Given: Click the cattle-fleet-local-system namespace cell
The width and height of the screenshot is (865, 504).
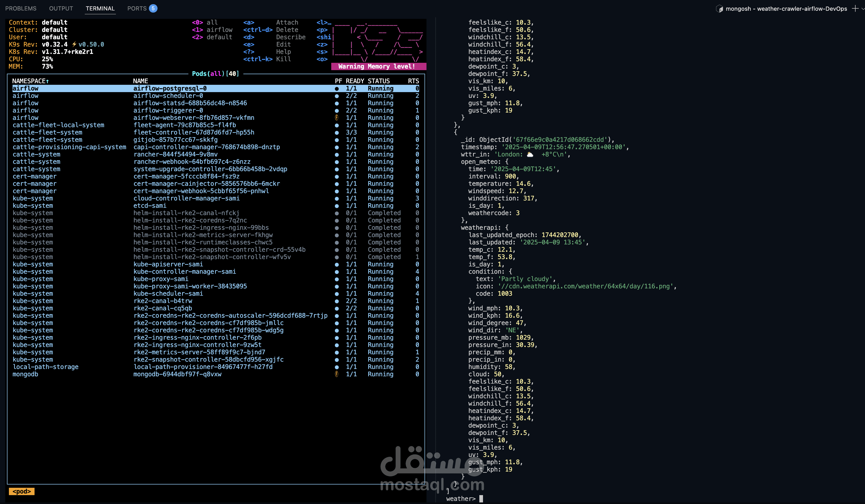Looking at the screenshot, I should (x=58, y=125).
